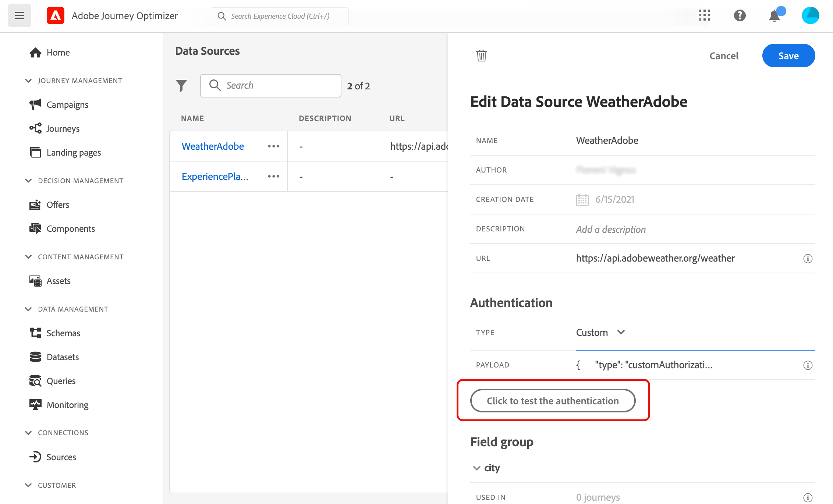
Task: Open the help question mark icon
Action: click(740, 16)
